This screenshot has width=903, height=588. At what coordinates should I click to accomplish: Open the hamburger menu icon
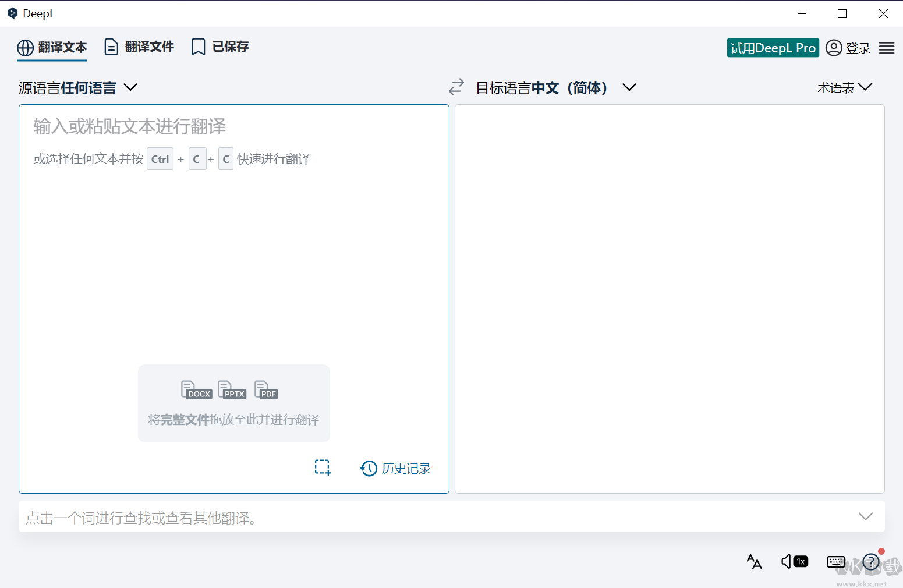887,48
